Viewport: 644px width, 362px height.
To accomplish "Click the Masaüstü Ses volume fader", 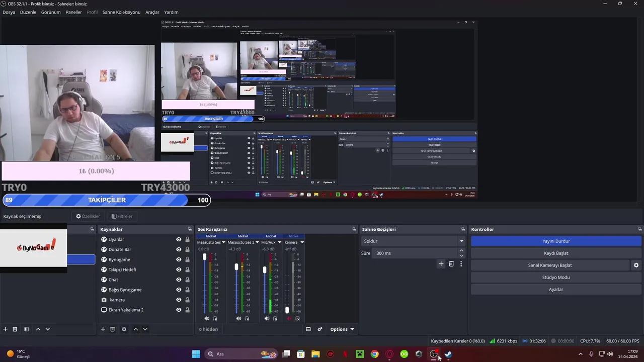I will [x=205, y=257].
